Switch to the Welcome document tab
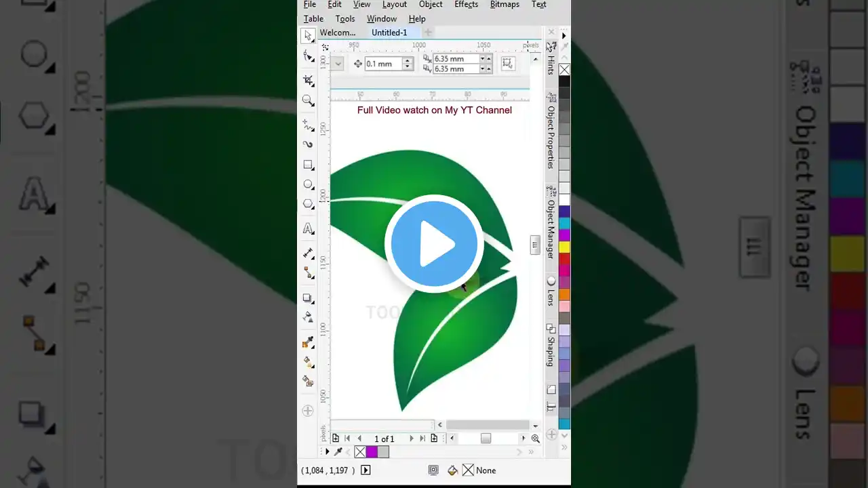The image size is (868, 488). click(338, 33)
